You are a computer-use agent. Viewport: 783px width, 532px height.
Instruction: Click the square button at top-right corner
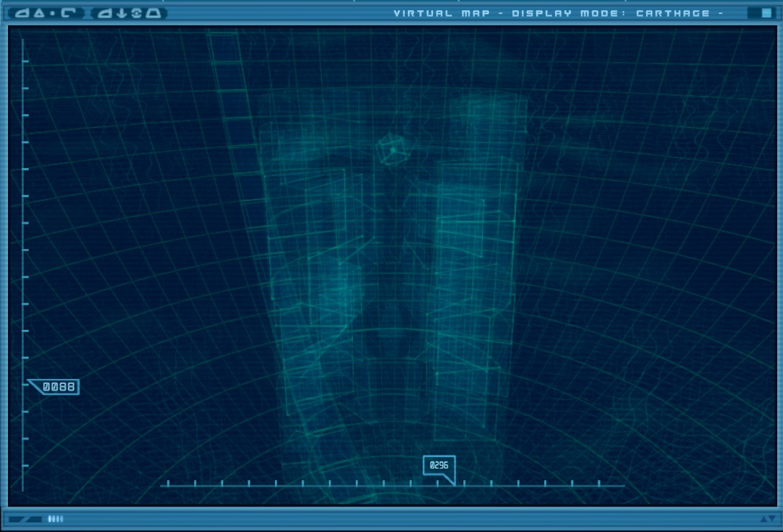pos(766,13)
